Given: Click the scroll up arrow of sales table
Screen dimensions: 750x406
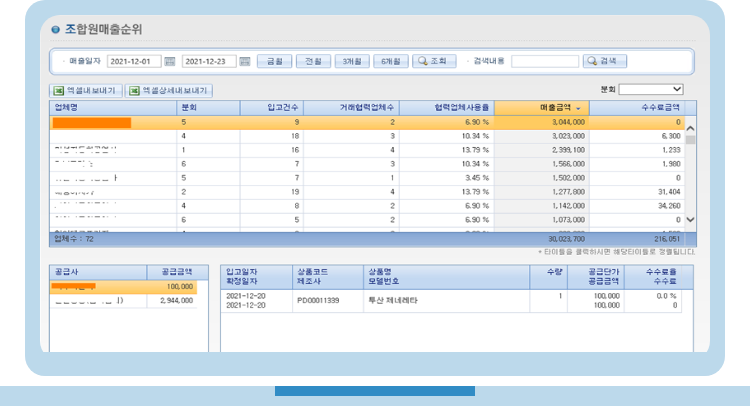Looking at the screenshot, I should click(690, 129).
